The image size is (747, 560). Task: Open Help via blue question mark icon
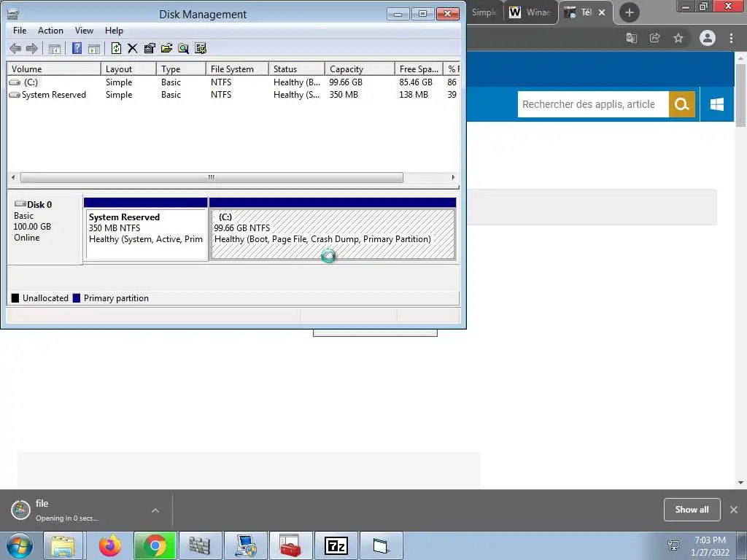point(77,48)
